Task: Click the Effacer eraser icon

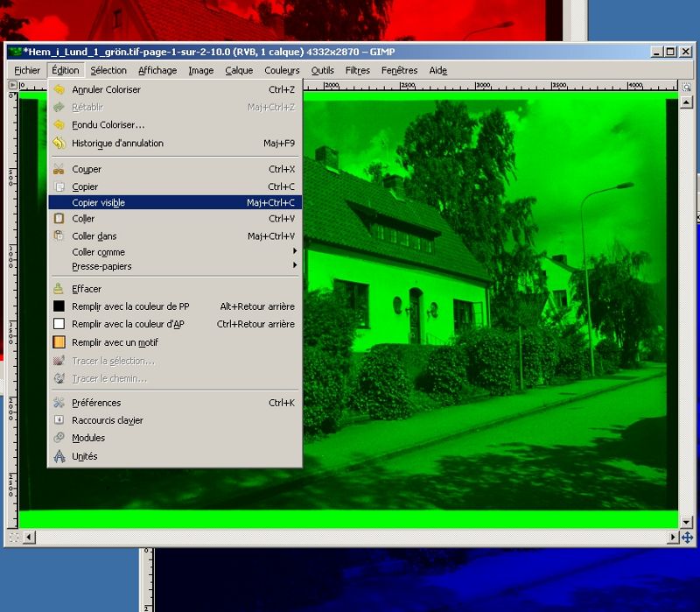Action: [59, 289]
